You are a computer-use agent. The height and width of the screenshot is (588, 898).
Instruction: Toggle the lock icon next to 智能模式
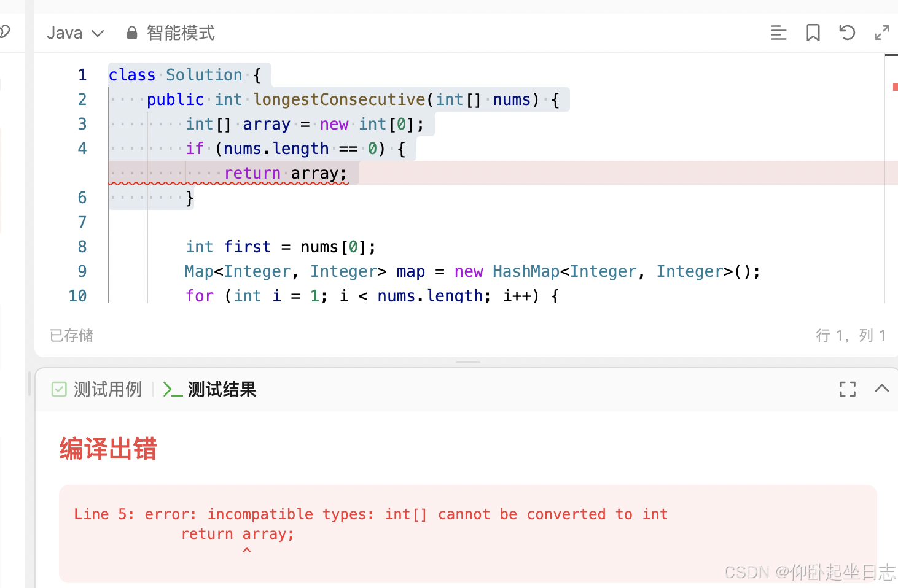pos(131,33)
